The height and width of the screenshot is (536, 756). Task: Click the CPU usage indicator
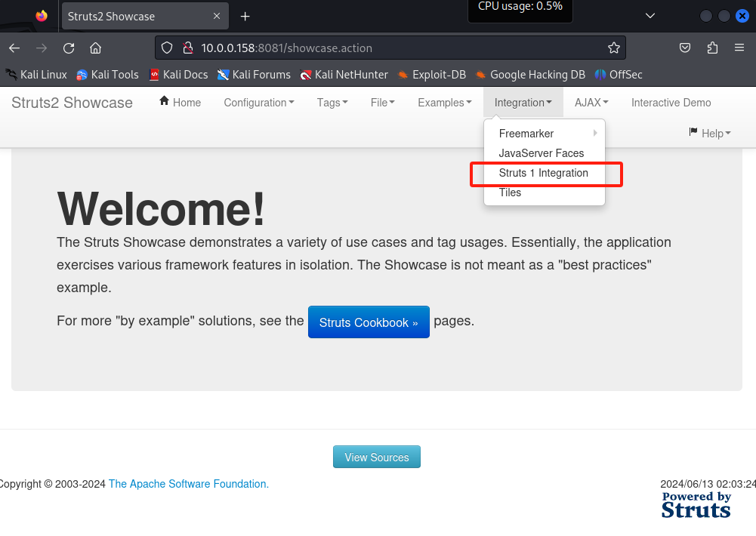click(x=520, y=8)
